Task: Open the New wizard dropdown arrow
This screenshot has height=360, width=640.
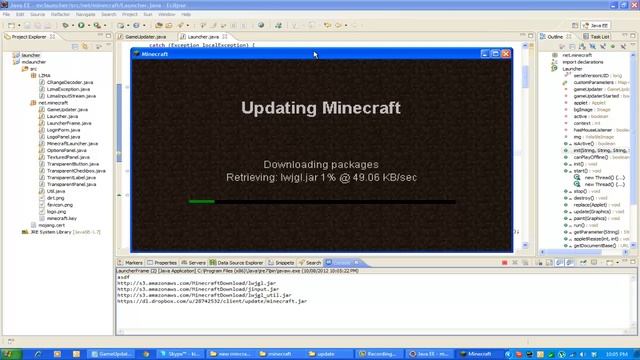Action: tap(19, 26)
